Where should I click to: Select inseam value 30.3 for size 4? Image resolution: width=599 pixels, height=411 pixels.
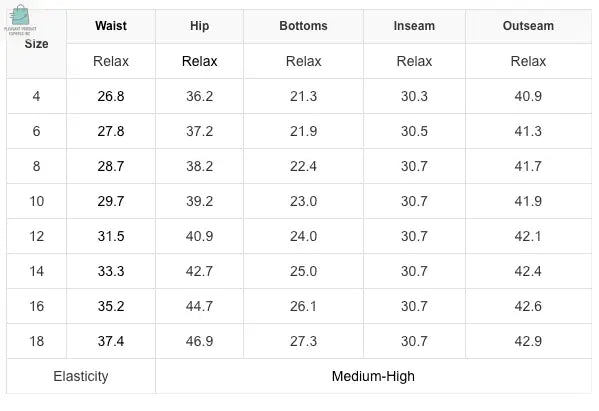click(x=414, y=96)
